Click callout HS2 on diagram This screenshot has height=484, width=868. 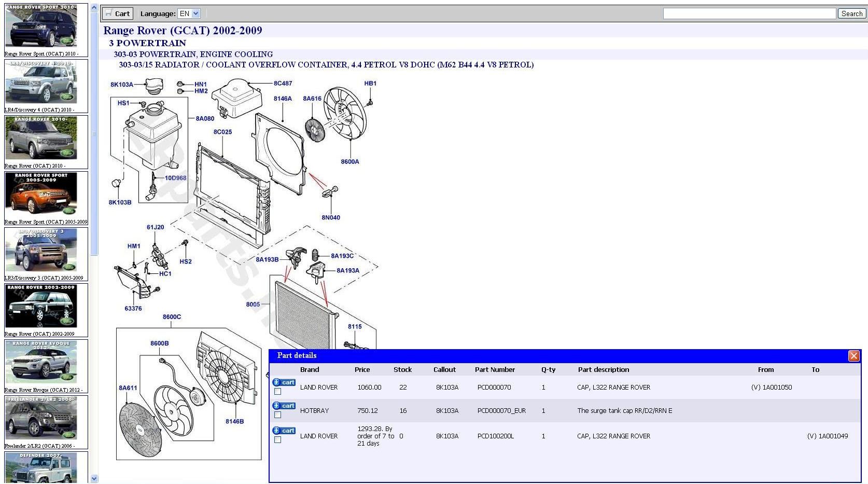click(x=186, y=261)
